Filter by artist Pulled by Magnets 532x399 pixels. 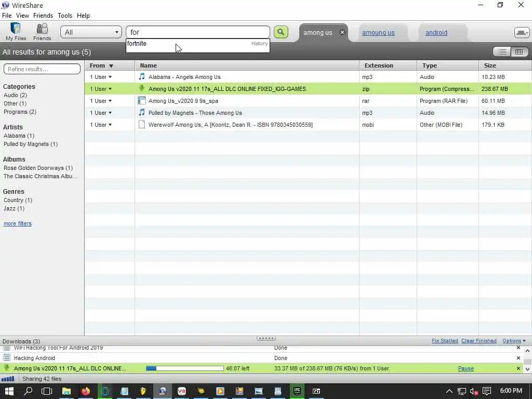coord(31,144)
